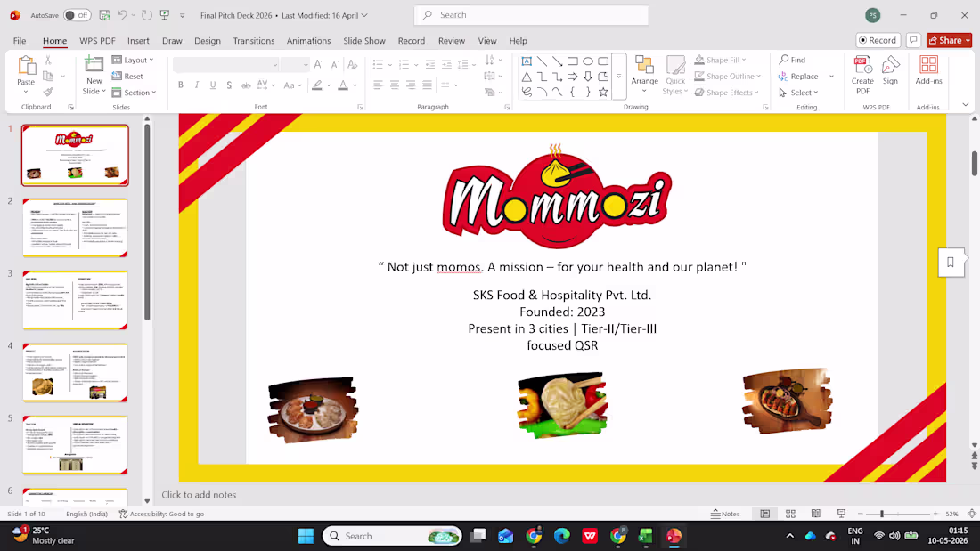Go to the Slide Show tab
The width and height of the screenshot is (980, 551).
pyautogui.click(x=364, y=41)
